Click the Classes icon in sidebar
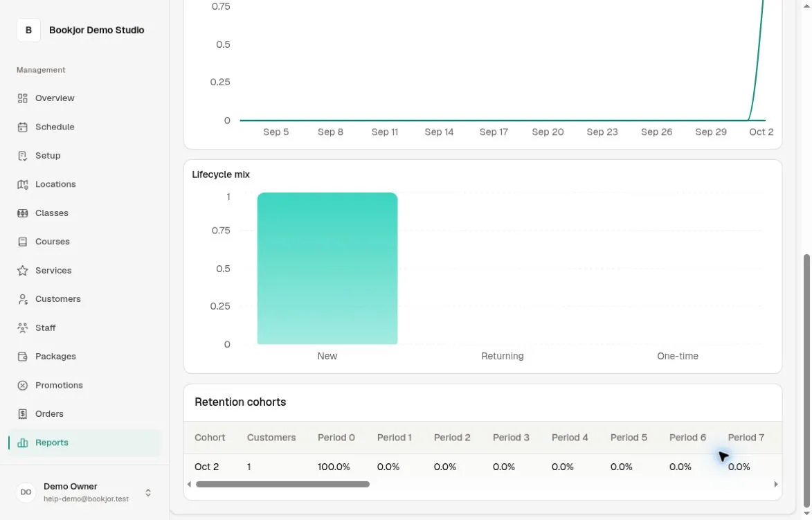 22,213
